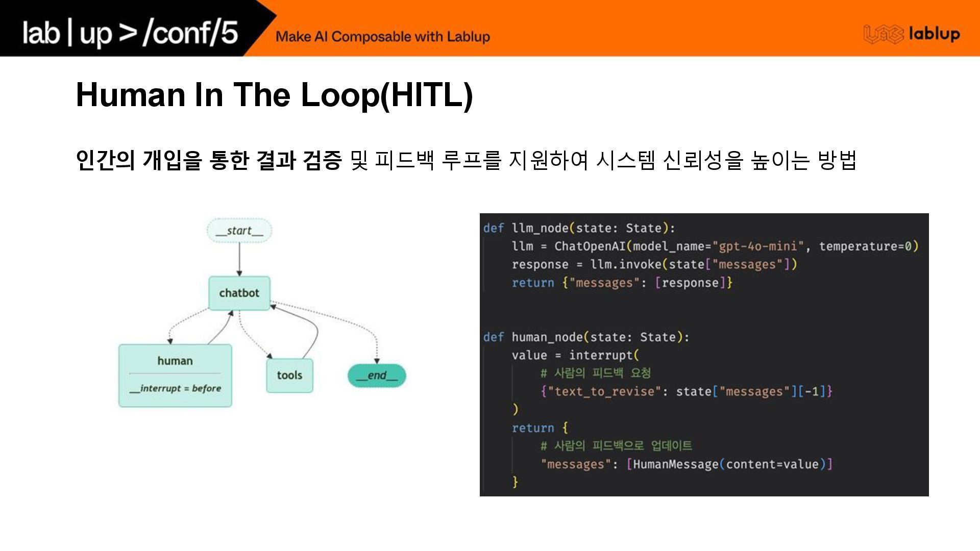Image resolution: width=980 pixels, height=551 pixels.
Task: Click the "text_to_revise" code string
Action: tap(604, 392)
